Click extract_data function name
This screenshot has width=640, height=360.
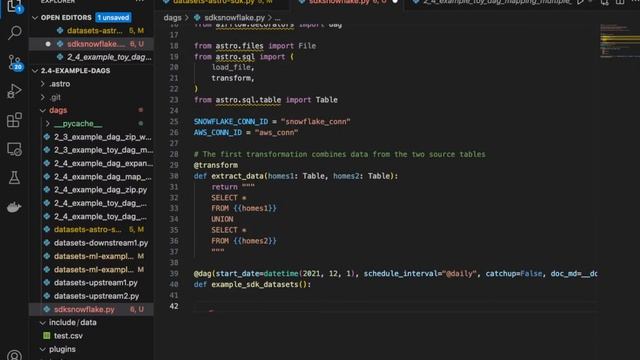237,176
